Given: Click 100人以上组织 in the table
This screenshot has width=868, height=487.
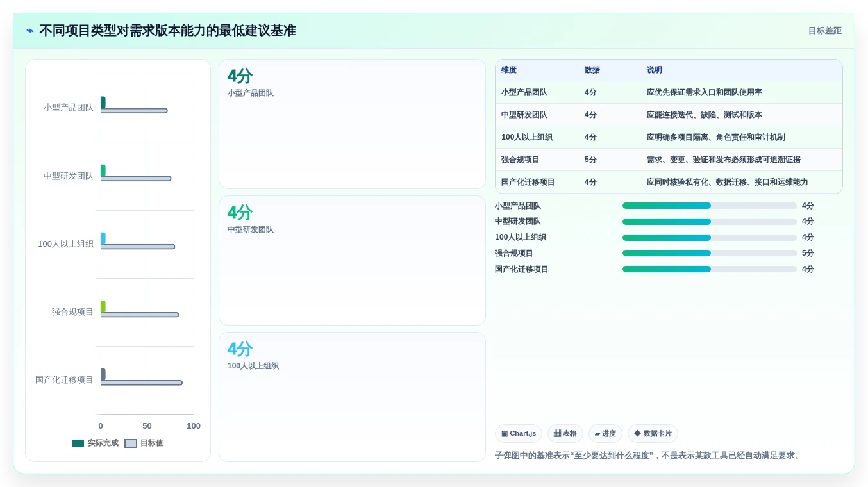Looking at the screenshot, I should (x=527, y=137).
